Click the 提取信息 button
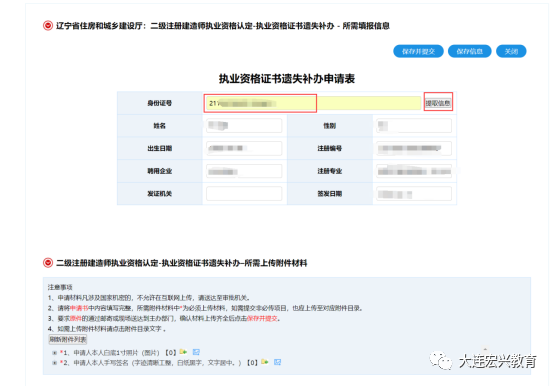 pyautogui.click(x=438, y=103)
